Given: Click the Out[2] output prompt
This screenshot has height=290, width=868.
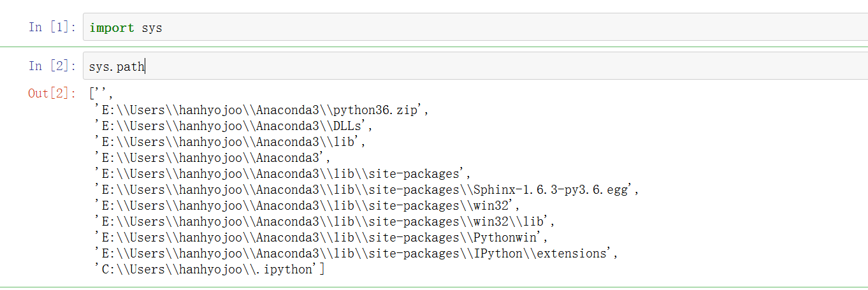Looking at the screenshot, I should tap(51, 94).
